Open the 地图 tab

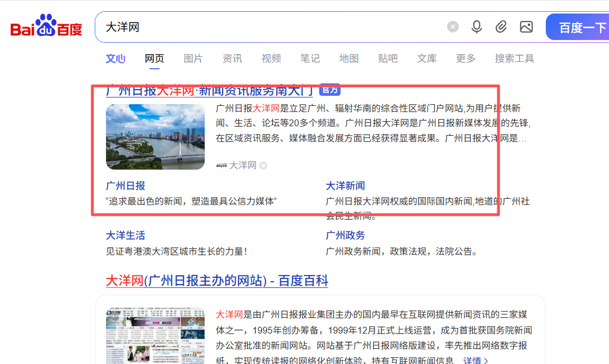[x=349, y=58]
